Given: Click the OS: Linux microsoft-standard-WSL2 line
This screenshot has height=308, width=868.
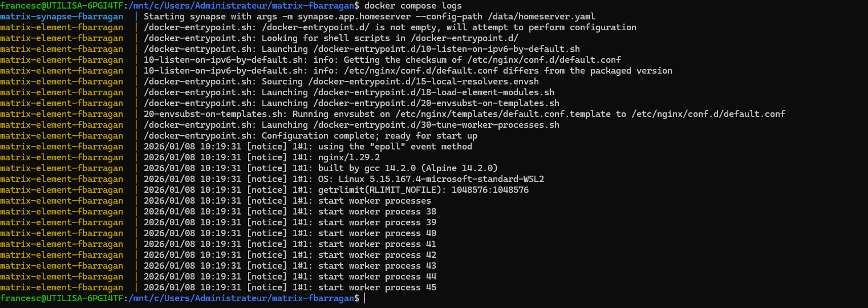Looking at the screenshot, I should [x=344, y=179].
